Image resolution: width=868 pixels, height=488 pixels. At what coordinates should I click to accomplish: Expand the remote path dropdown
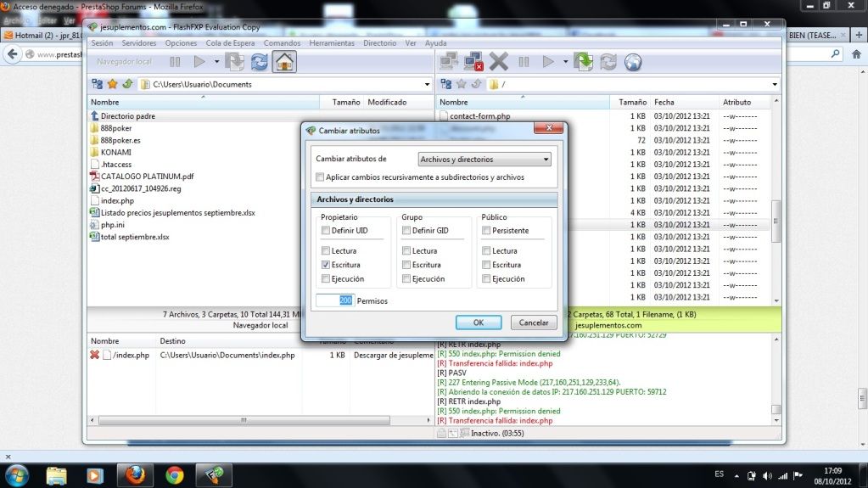[774, 84]
